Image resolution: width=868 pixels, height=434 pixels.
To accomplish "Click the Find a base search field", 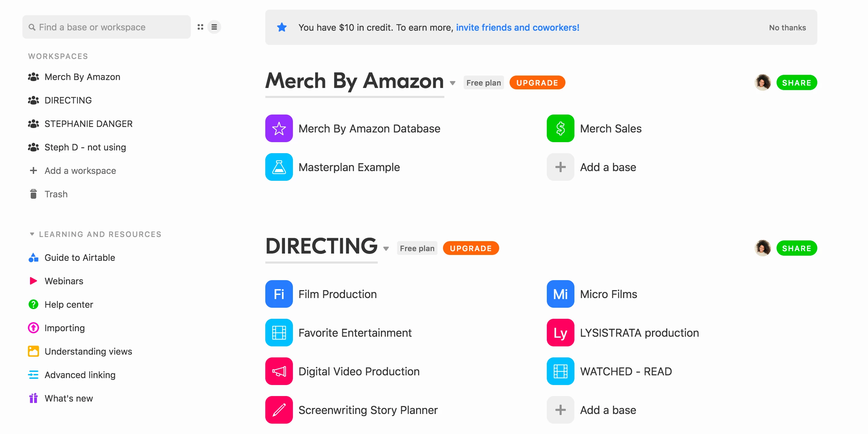I will pyautogui.click(x=107, y=27).
